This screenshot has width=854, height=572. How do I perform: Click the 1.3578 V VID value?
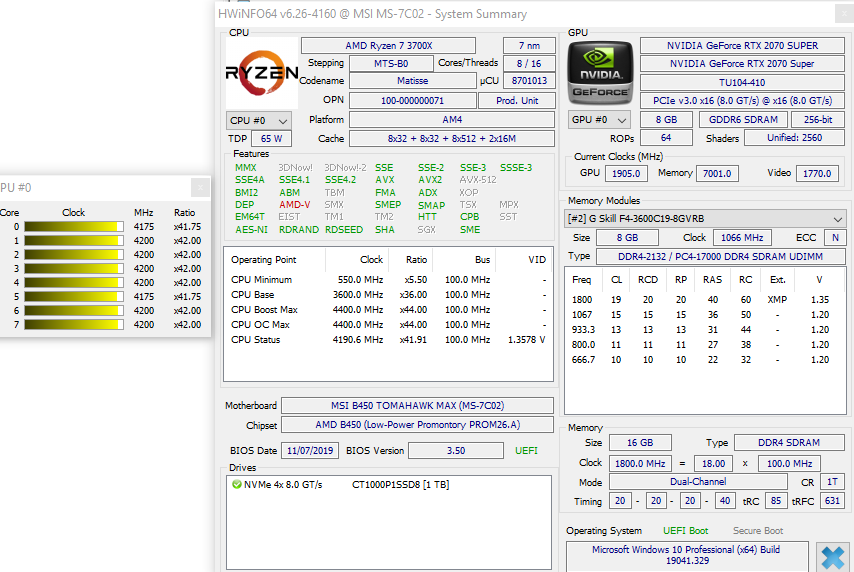(x=527, y=339)
